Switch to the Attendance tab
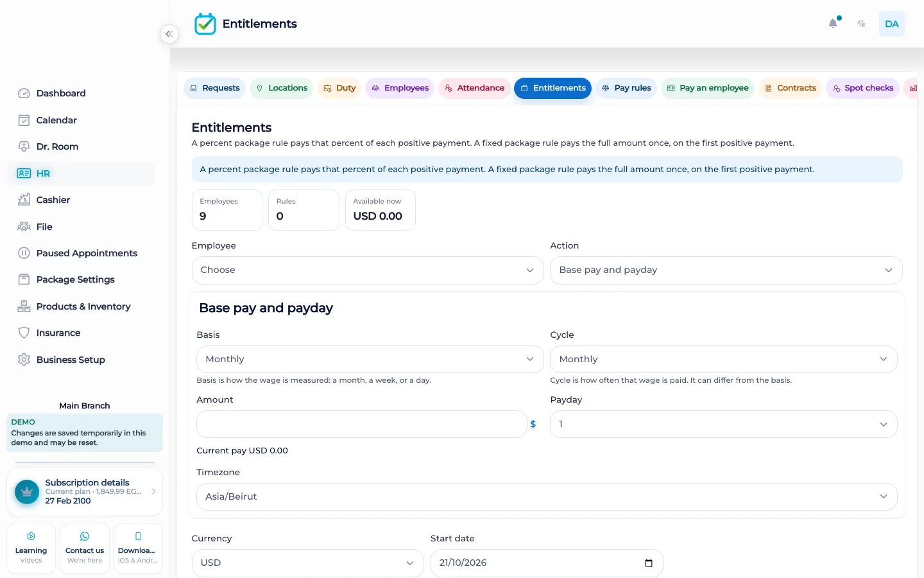Viewport: 924px width, 578px height. click(x=474, y=88)
